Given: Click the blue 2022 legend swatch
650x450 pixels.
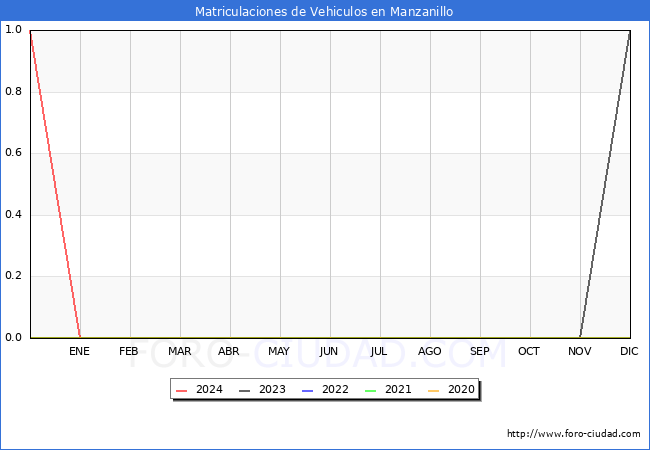Looking at the screenshot, I should 308,391.
